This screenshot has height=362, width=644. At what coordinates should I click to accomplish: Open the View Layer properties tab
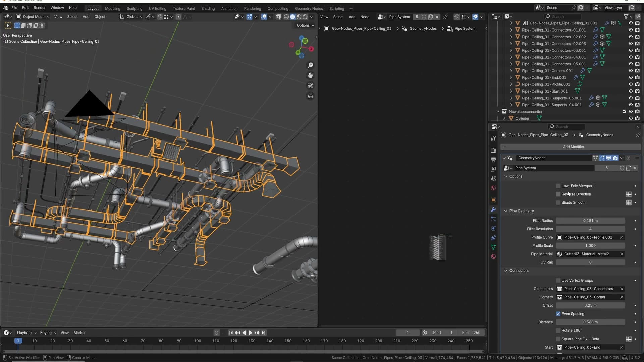pos(493,169)
